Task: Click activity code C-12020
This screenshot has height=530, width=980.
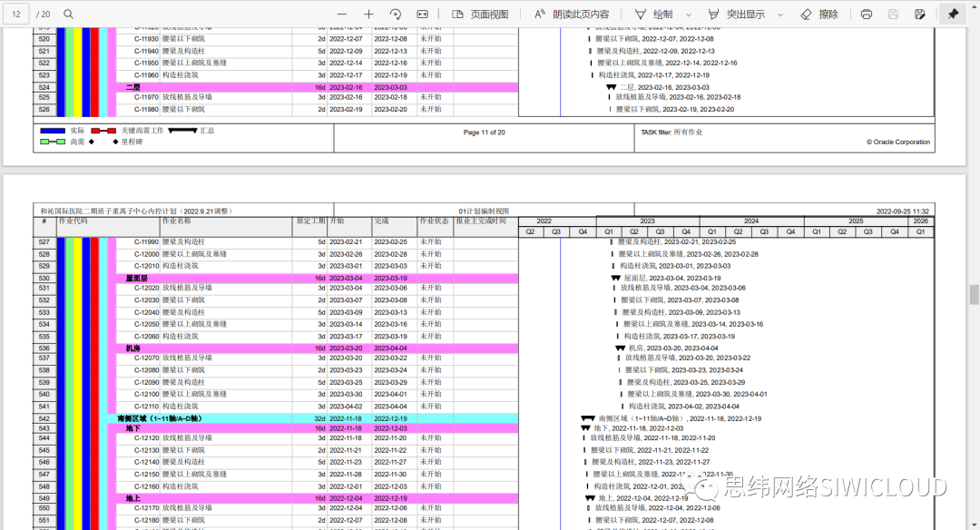Action: [146, 288]
